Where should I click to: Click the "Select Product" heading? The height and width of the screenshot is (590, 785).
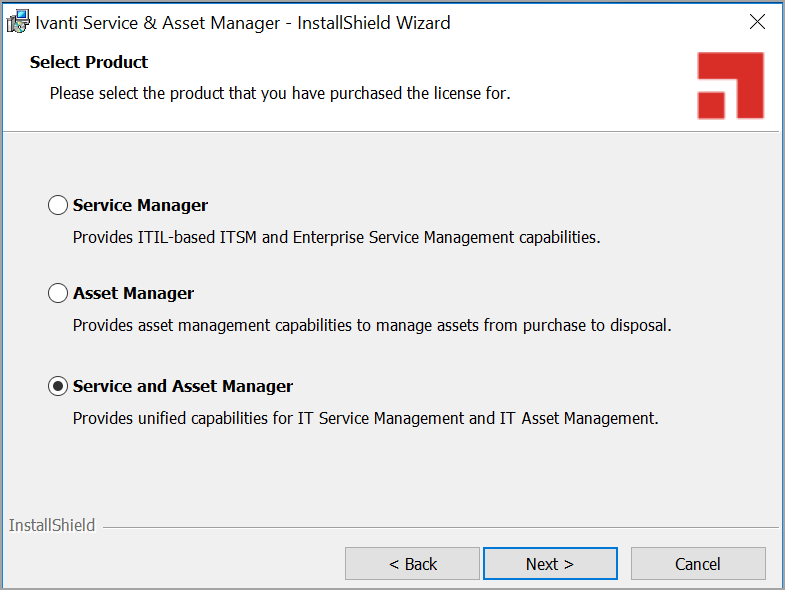point(89,62)
